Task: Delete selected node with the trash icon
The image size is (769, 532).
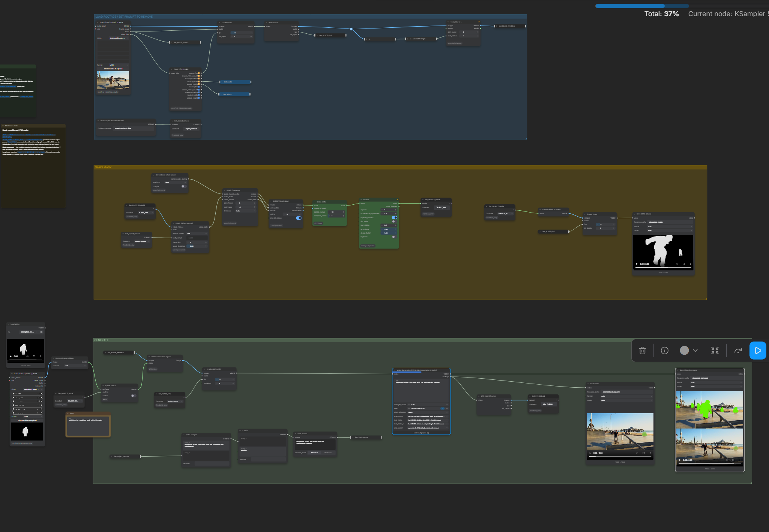Action: tap(642, 351)
